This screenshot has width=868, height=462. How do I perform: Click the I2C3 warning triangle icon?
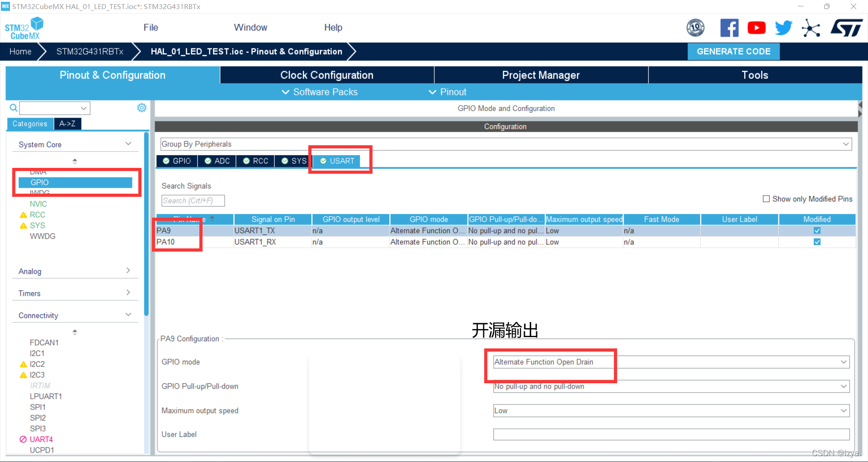pos(24,375)
